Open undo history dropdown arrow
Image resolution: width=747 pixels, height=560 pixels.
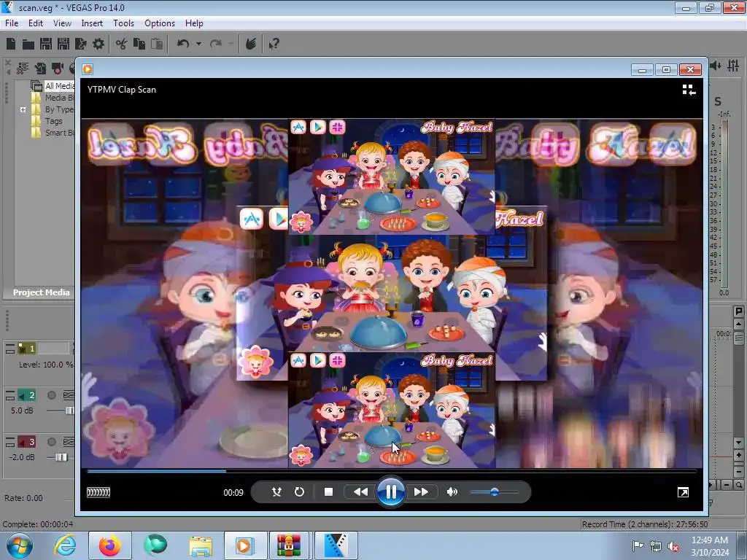(x=198, y=44)
